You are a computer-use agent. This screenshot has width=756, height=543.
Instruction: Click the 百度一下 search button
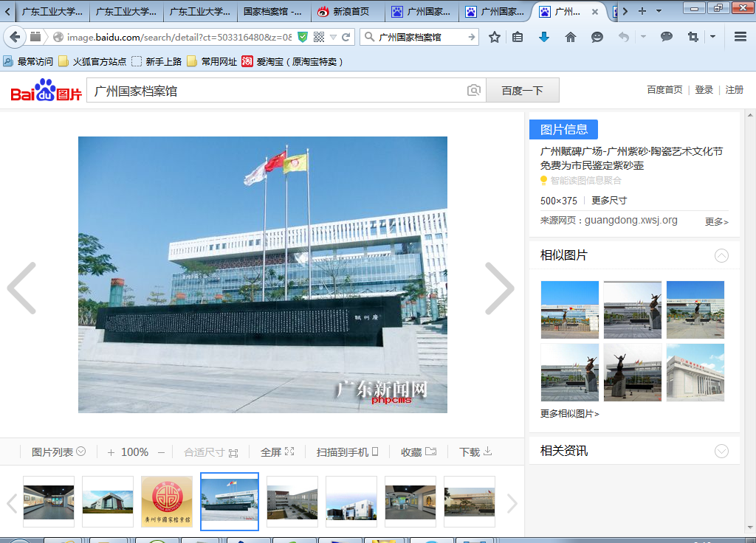(x=522, y=91)
